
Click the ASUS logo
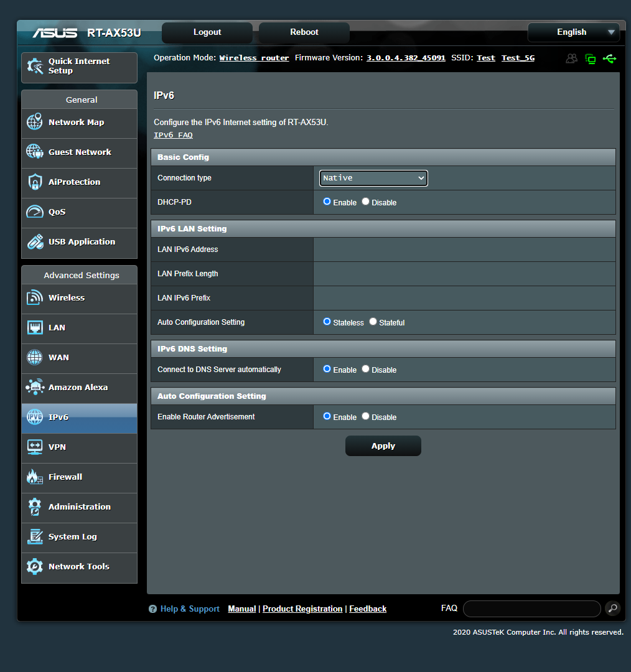55,32
